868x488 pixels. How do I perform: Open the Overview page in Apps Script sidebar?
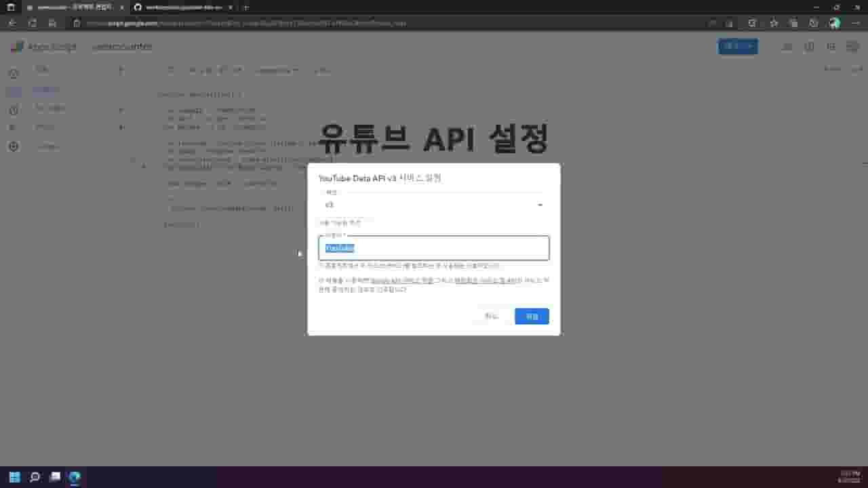click(x=14, y=73)
